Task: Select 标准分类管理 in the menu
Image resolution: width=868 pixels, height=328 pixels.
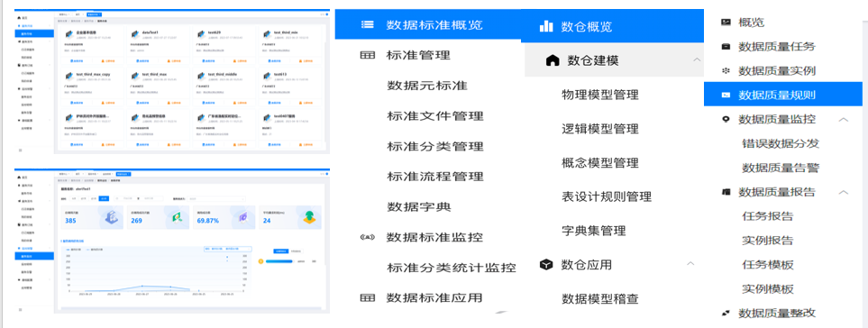Action: click(435, 147)
